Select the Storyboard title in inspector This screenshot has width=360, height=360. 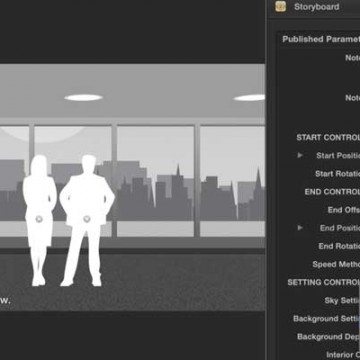click(316, 7)
